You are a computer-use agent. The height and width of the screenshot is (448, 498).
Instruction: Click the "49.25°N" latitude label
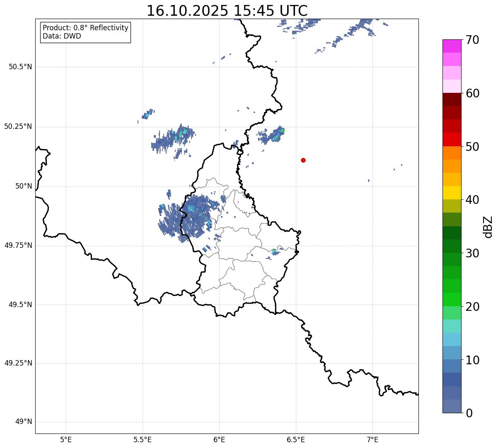click(18, 363)
